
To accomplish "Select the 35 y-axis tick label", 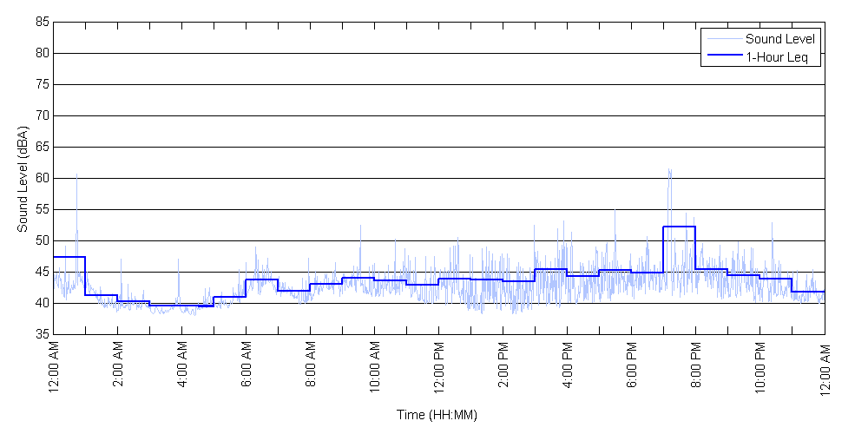I will click(x=41, y=334).
